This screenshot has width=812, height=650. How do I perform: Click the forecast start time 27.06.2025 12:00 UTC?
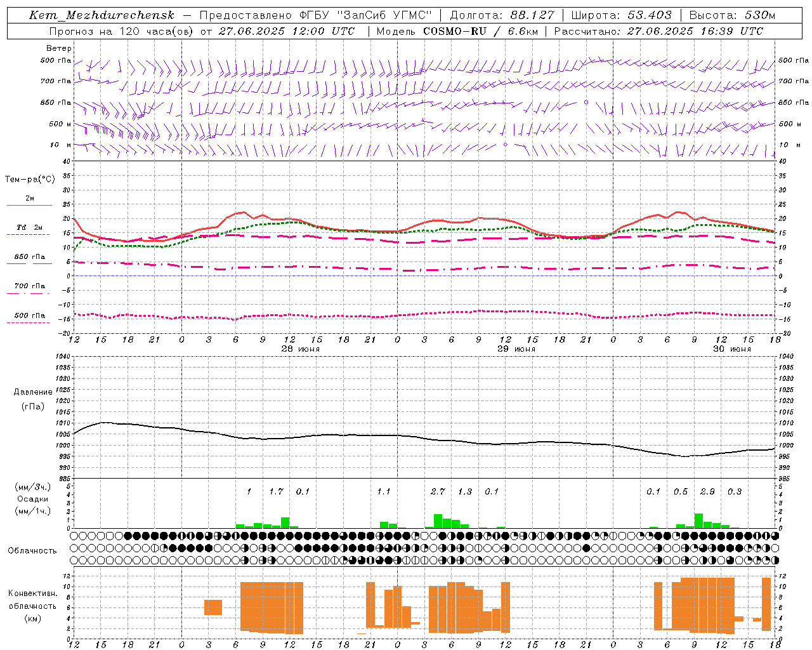coord(286,30)
